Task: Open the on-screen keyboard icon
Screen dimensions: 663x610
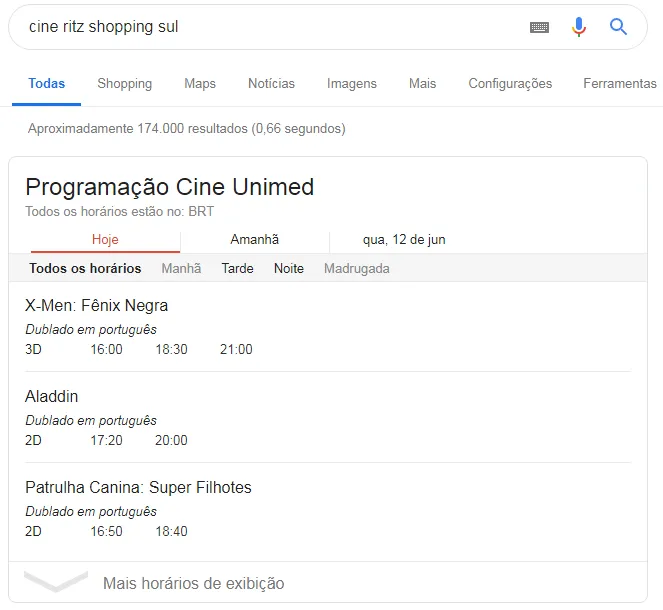Action: tap(539, 27)
